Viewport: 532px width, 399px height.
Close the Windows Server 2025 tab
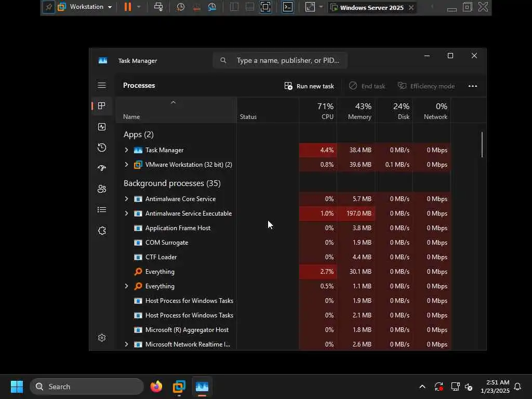[x=411, y=7]
